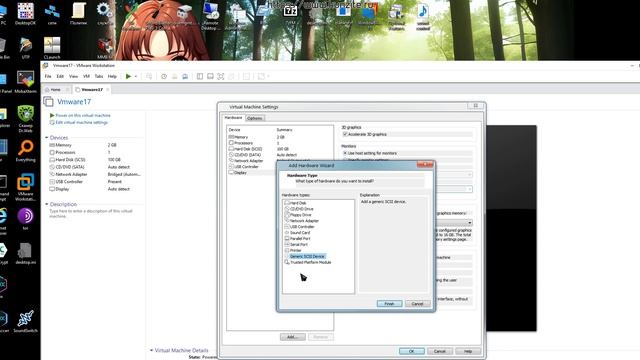Select Sound Card hardware type
Image resolution: width=640 pixels, height=360 pixels.
tap(299, 233)
